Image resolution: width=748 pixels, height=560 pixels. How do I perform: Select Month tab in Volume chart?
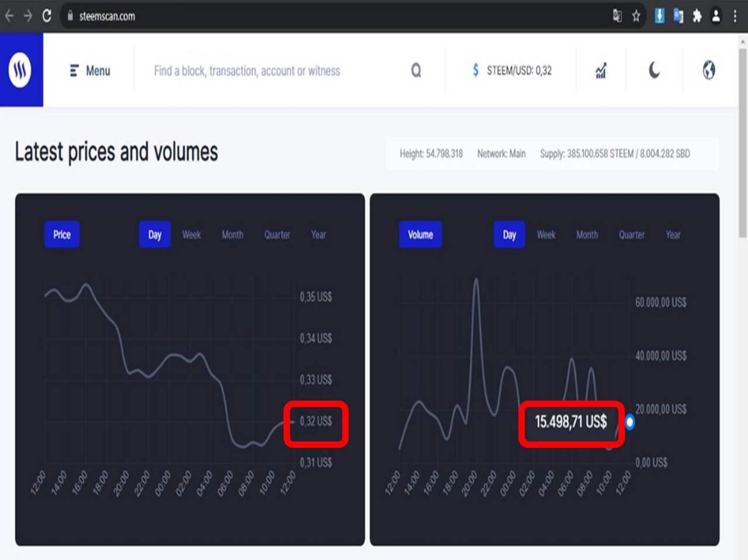click(x=587, y=234)
